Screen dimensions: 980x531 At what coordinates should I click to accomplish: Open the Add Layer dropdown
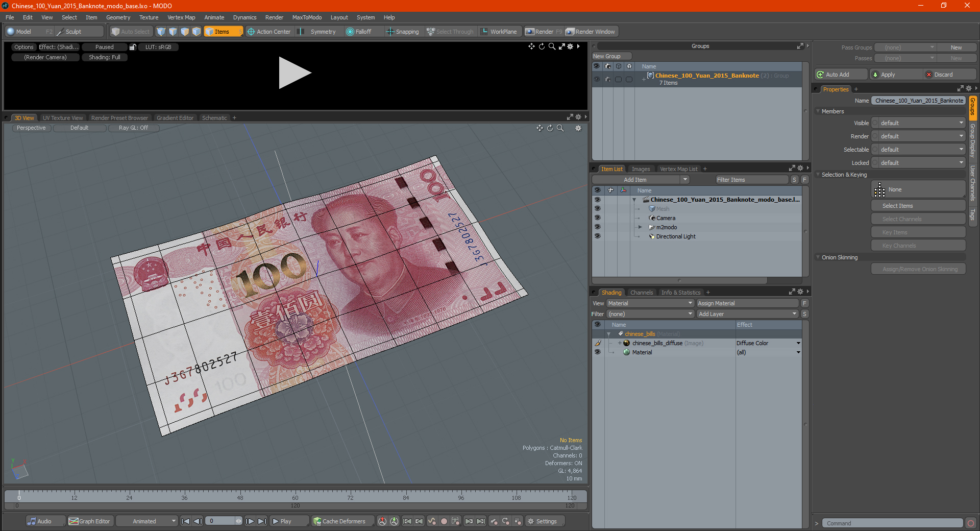(747, 314)
